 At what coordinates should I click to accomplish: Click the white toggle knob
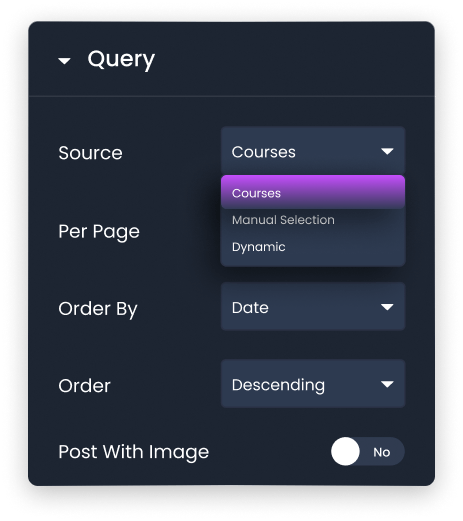345,451
